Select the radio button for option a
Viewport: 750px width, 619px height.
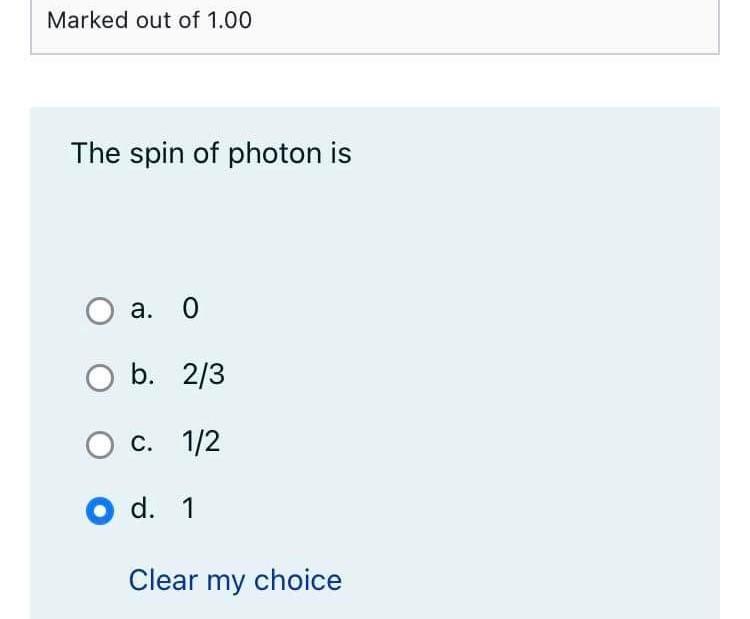pos(99,311)
